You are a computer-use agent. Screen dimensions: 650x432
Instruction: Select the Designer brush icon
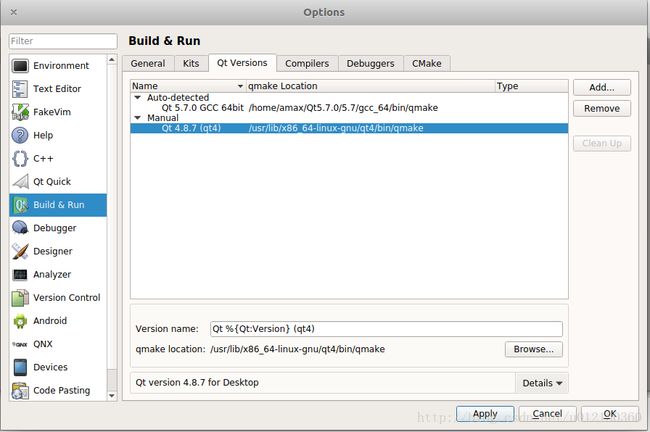coord(20,251)
